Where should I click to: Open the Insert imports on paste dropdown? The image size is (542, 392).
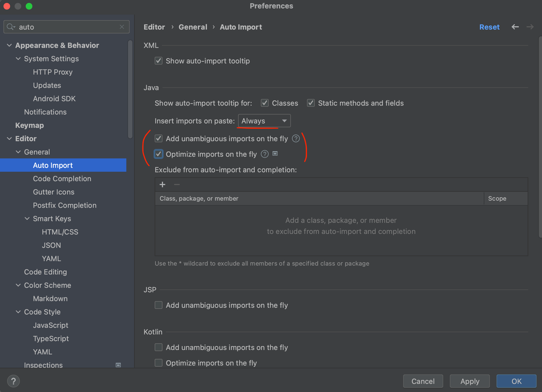point(264,121)
